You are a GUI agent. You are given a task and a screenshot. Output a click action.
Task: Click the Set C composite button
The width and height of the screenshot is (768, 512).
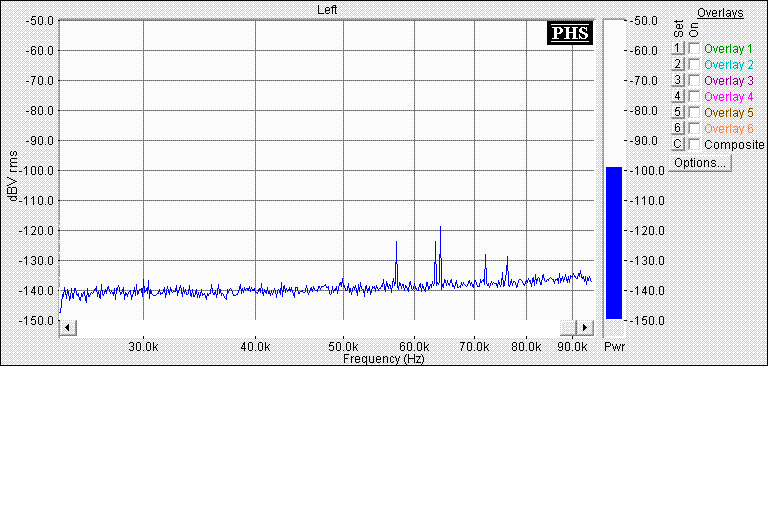677,144
